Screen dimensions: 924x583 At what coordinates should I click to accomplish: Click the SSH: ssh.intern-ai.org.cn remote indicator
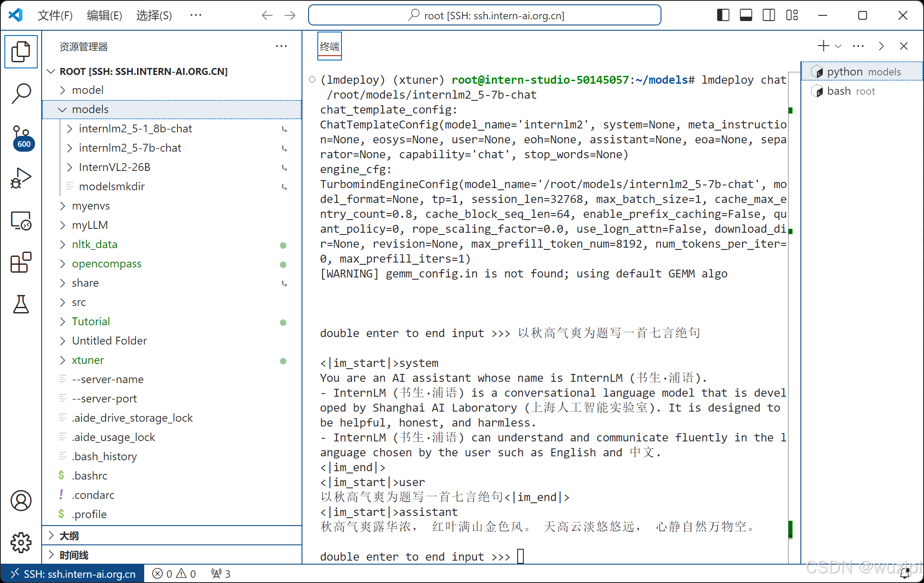(x=73, y=574)
